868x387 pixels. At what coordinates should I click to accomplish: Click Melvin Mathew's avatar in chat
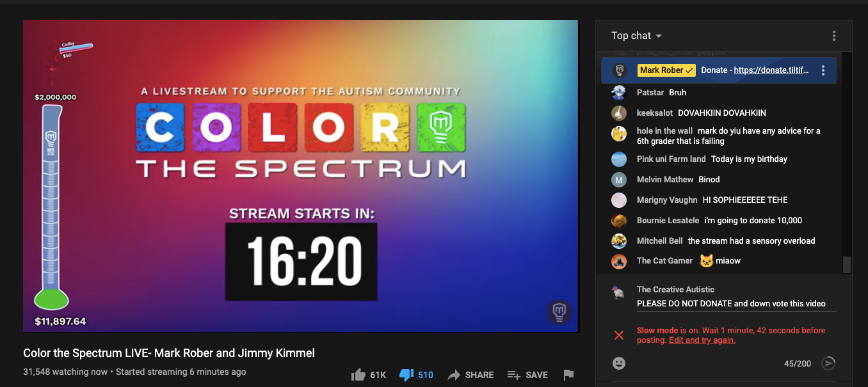pyautogui.click(x=618, y=180)
